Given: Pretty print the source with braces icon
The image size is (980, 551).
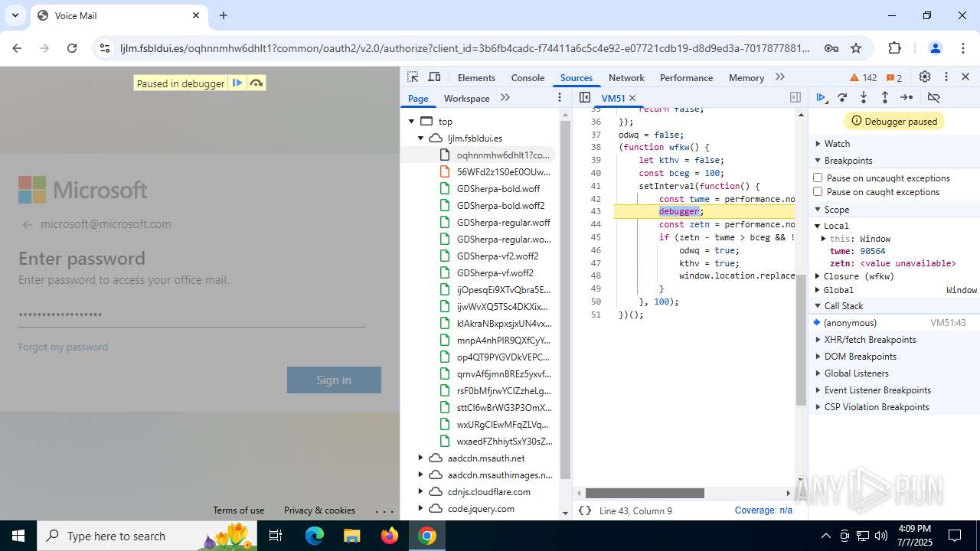Looking at the screenshot, I should [x=585, y=510].
